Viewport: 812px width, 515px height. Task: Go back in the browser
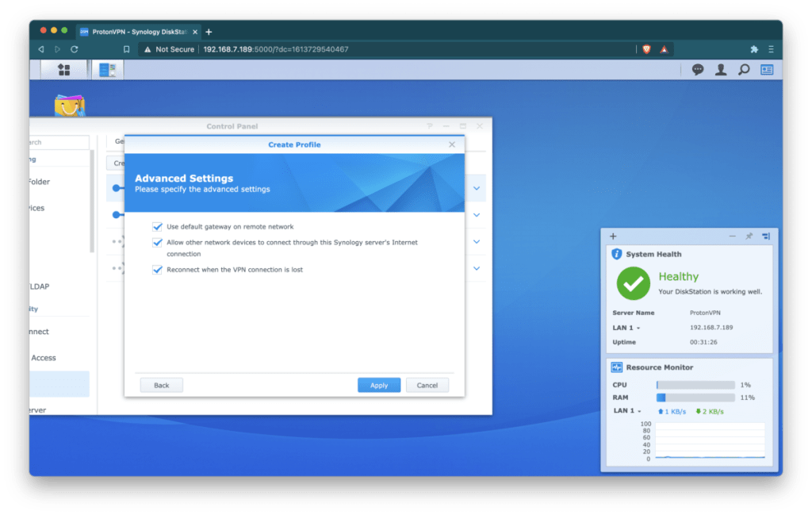coord(41,49)
